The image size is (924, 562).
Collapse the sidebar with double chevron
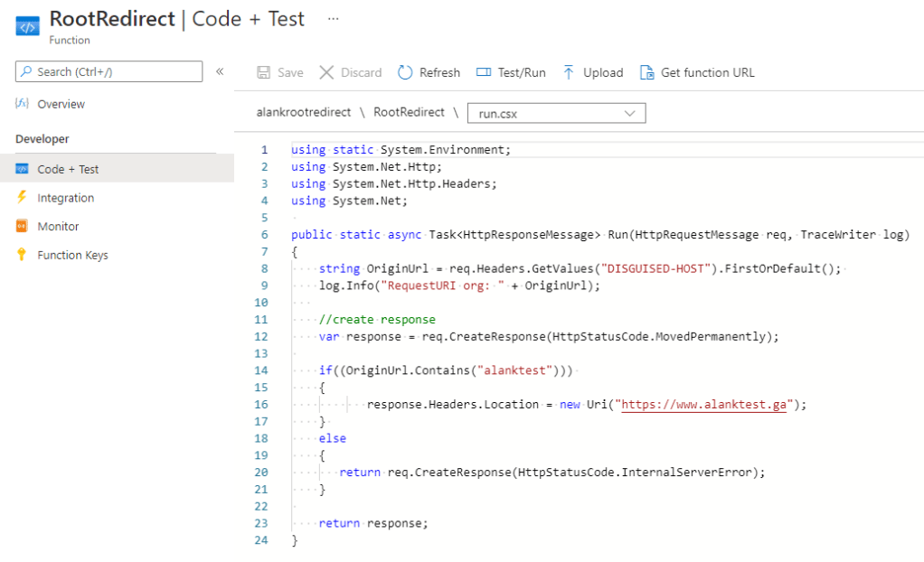[x=220, y=71]
